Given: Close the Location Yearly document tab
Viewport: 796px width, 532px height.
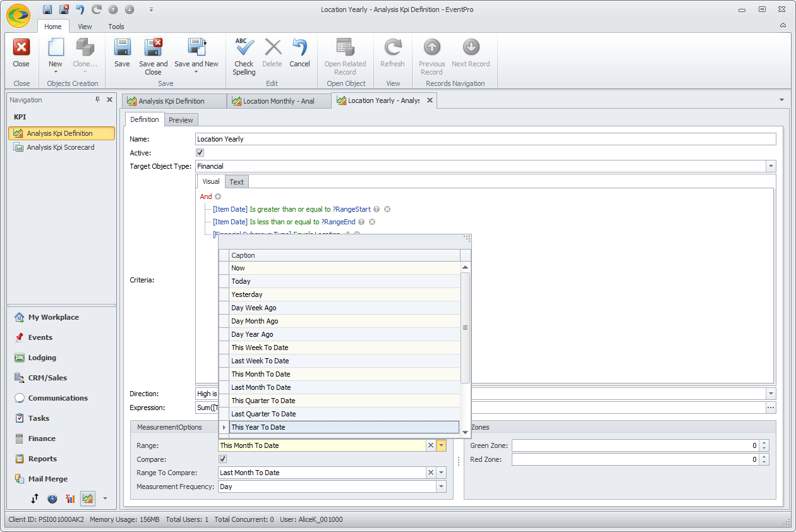Looking at the screenshot, I should tap(430, 100).
